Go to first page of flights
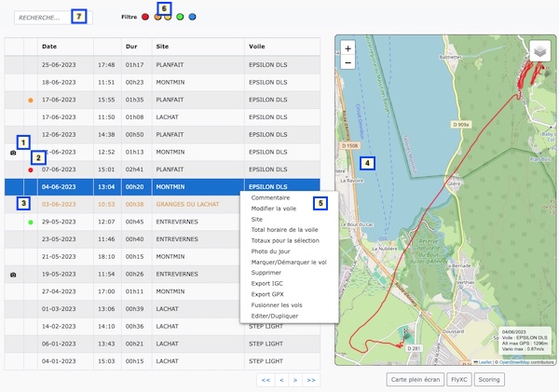 (266, 380)
